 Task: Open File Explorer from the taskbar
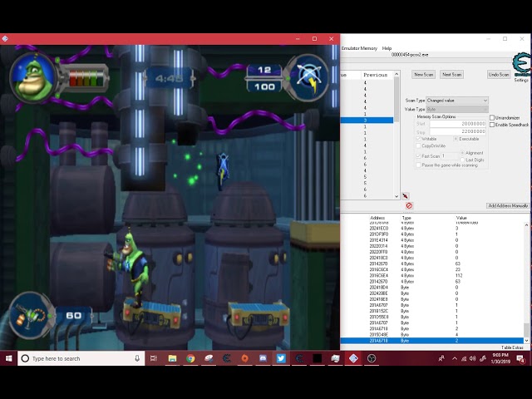(172, 358)
